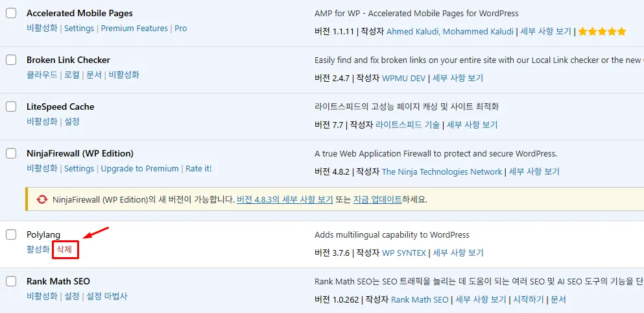
Task: Open author link Ahmed Kaludi, Mohammed Kaludi
Action: click(450, 32)
